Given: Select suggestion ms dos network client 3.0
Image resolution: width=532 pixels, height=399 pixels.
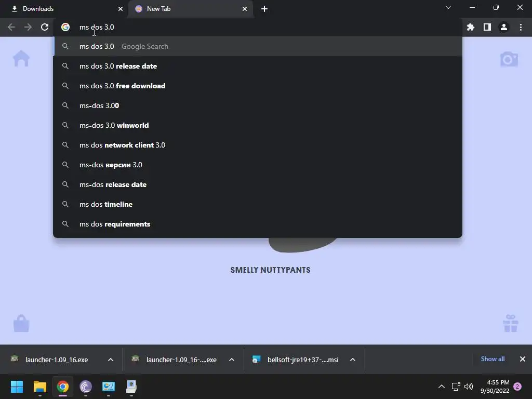Looking at the screenshot, I should coord(258,145).
